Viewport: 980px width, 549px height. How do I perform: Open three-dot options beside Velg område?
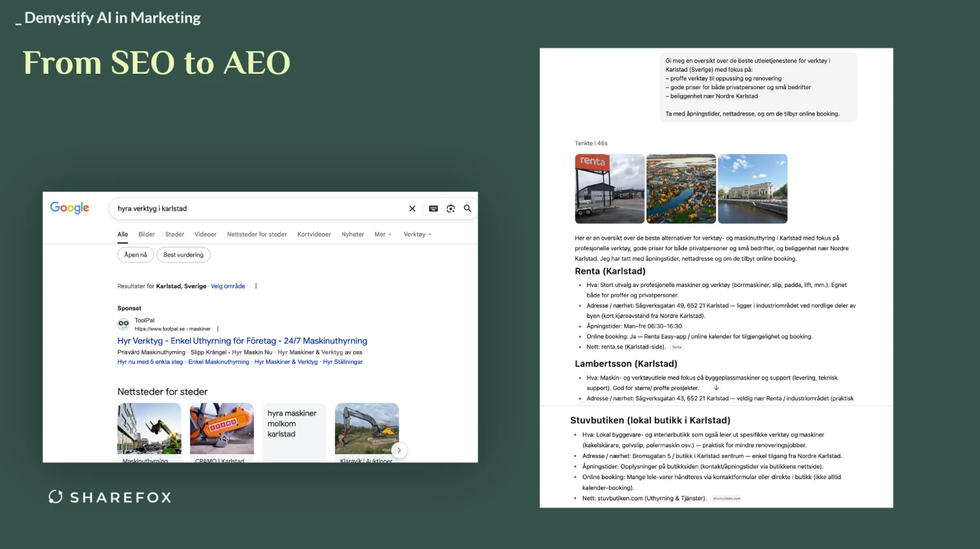coord(256,286)
